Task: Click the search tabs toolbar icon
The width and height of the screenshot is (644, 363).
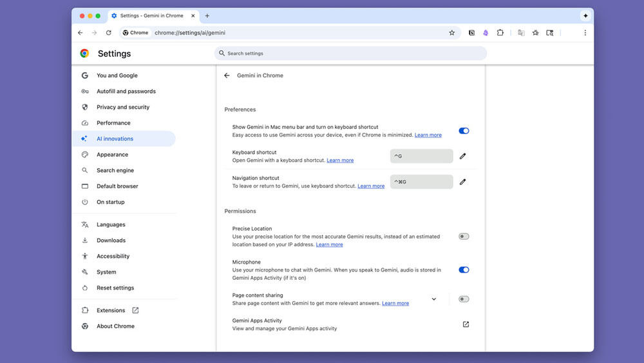Action: [x=549, y=33]
